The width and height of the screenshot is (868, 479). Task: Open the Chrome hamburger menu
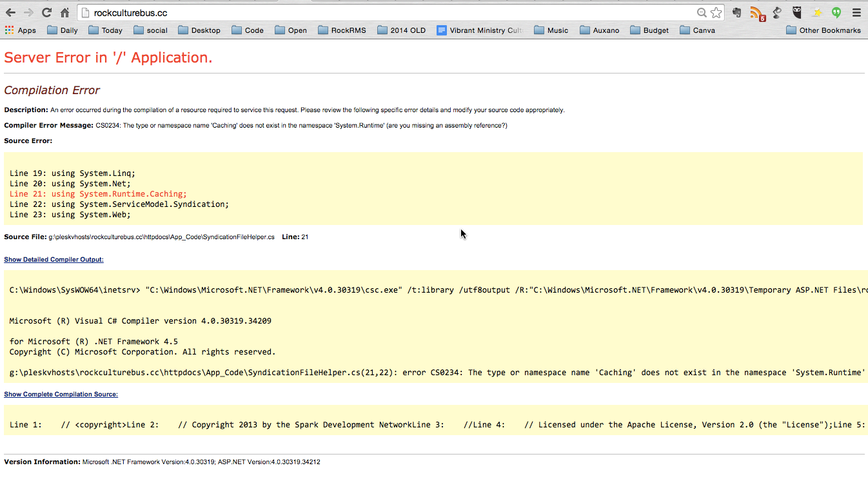click(x=856, y=13)
